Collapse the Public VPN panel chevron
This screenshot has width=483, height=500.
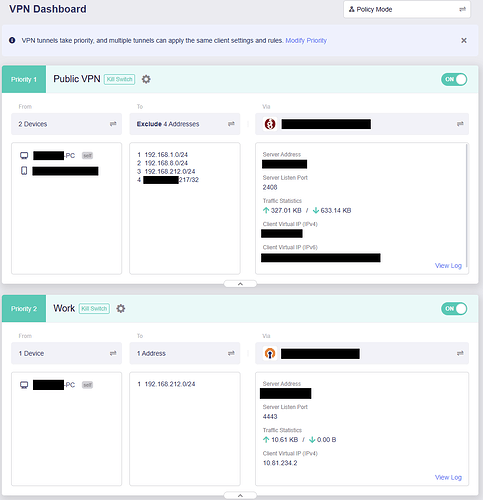click(x=240, y=284)
